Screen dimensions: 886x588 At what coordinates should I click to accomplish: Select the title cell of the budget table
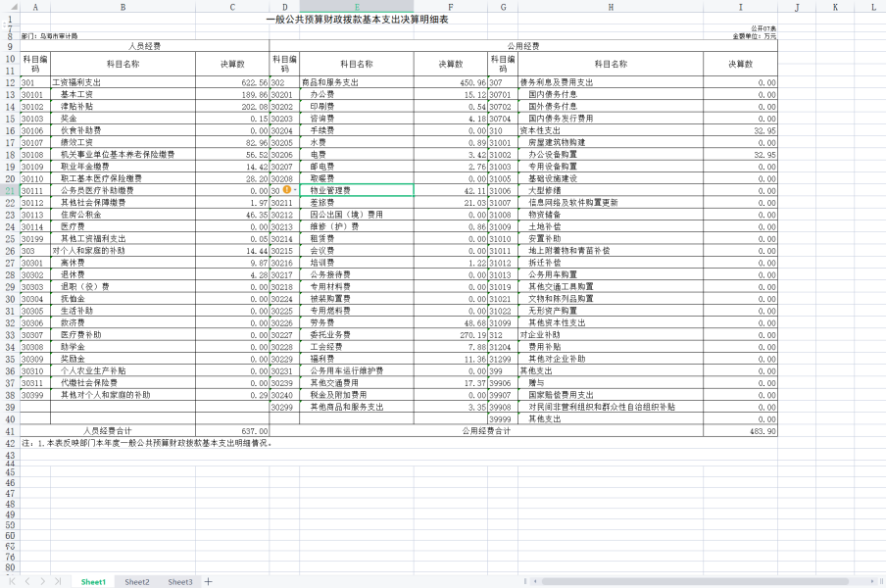358,20
